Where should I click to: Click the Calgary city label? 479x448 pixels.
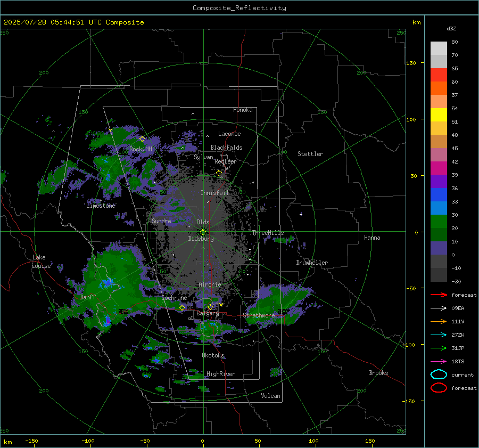click(x=208, y=313)
